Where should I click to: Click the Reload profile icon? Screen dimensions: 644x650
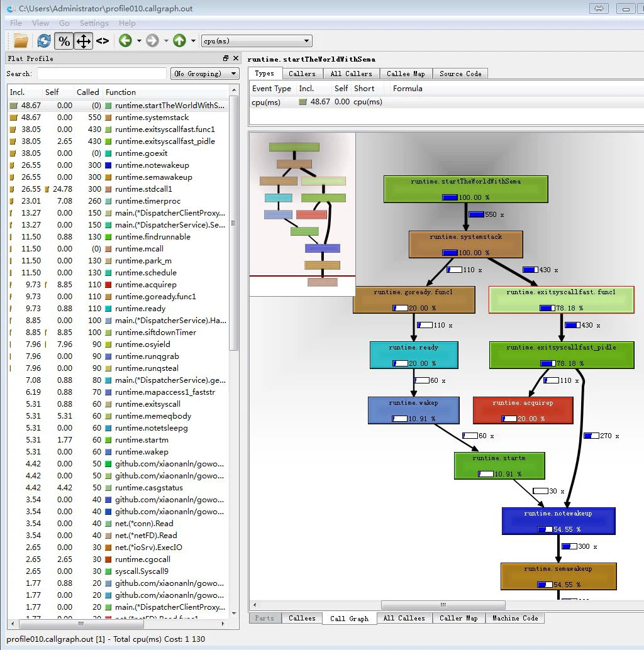[x=43, y=41]
